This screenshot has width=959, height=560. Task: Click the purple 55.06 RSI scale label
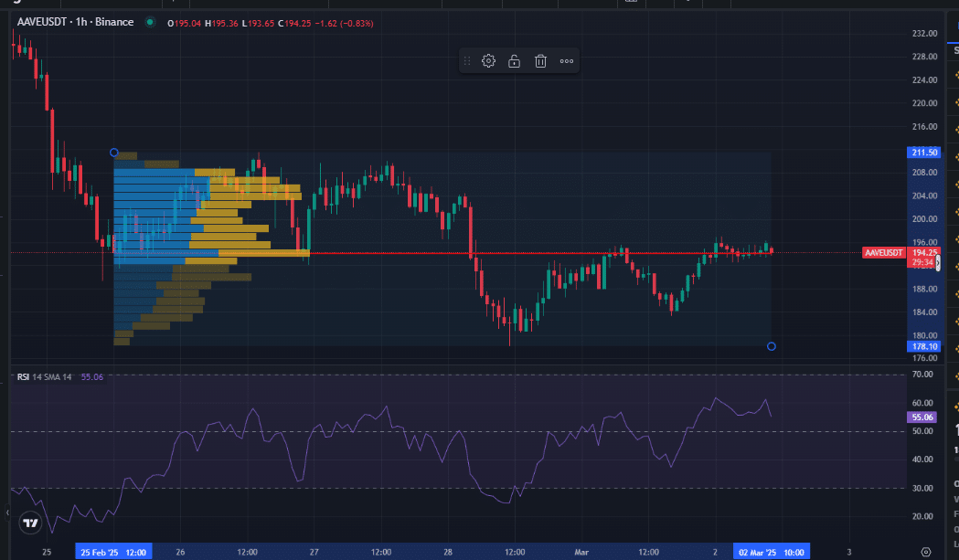click(922, 417)
